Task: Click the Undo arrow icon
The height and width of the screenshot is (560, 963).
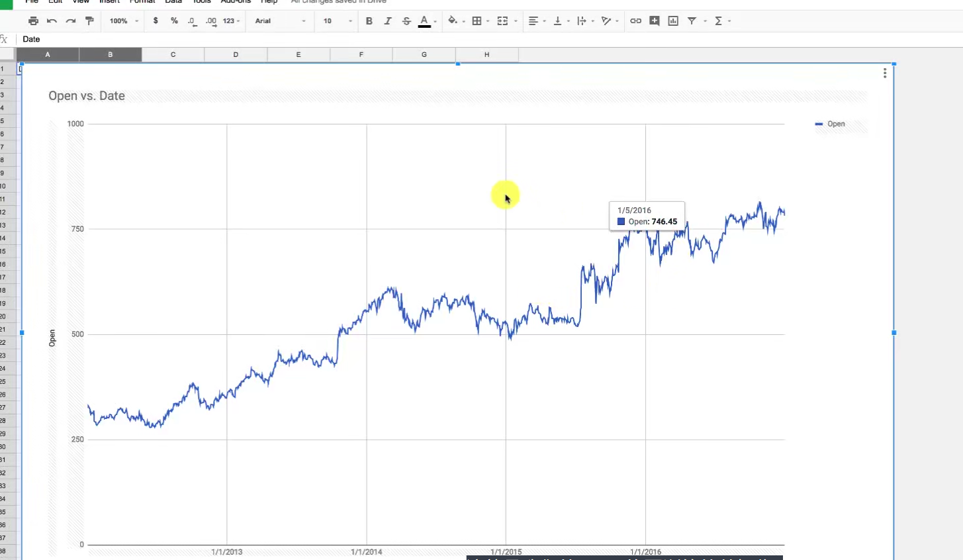Action: (52, 21)
